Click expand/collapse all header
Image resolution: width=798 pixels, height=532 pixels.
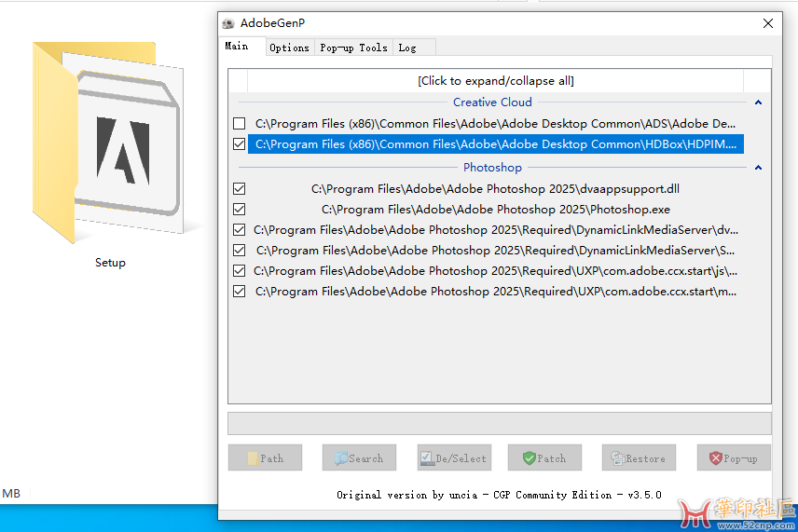click(496, 81)
